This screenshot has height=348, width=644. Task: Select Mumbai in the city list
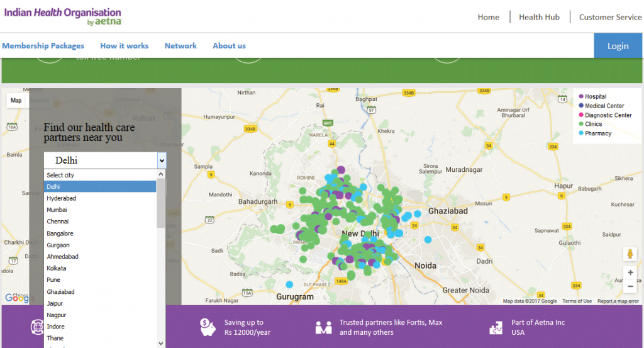coord(100,210)
